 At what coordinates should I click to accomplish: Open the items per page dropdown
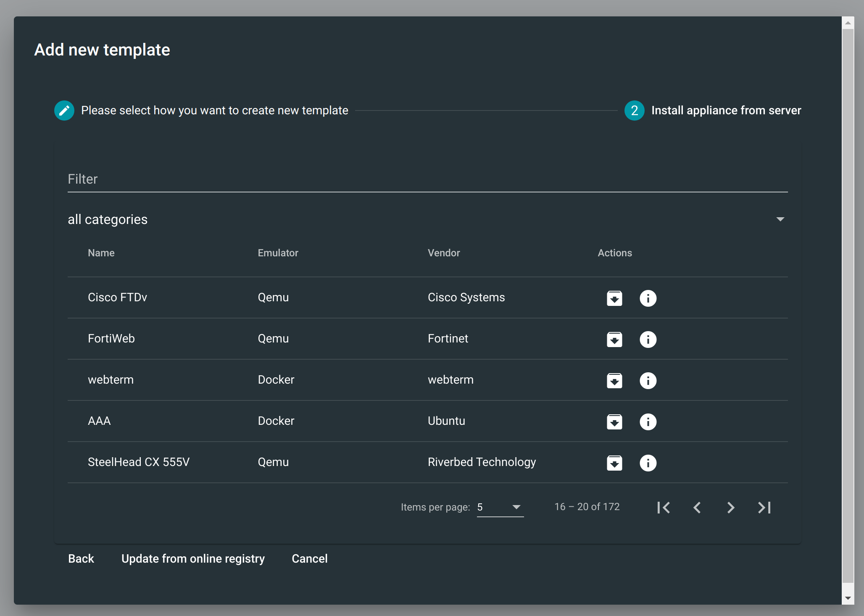point(500,507)
